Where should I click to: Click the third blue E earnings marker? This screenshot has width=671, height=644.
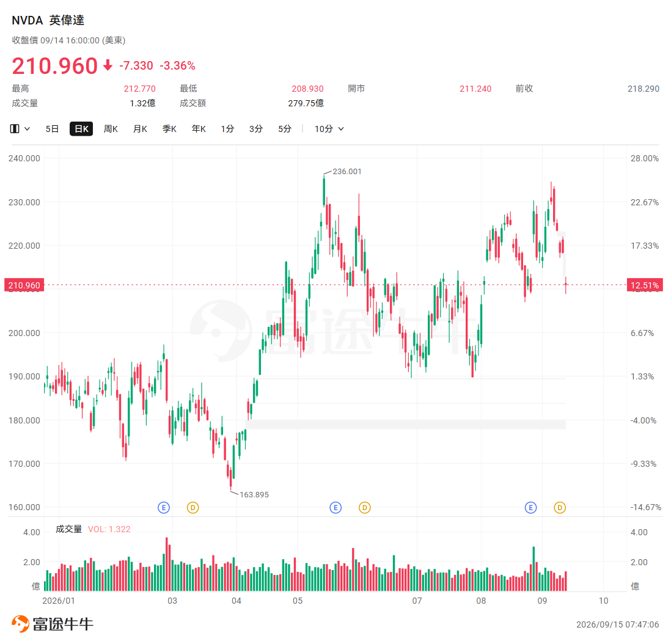pos(530,508)
